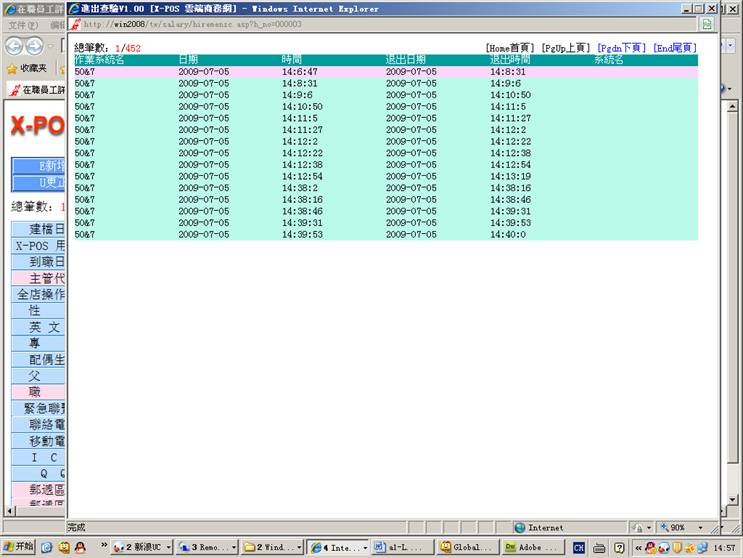Image resolution: width=743 pixels, height=558 pixels.
Task: Go to the Home首頁 first page link
Action: 509,48
